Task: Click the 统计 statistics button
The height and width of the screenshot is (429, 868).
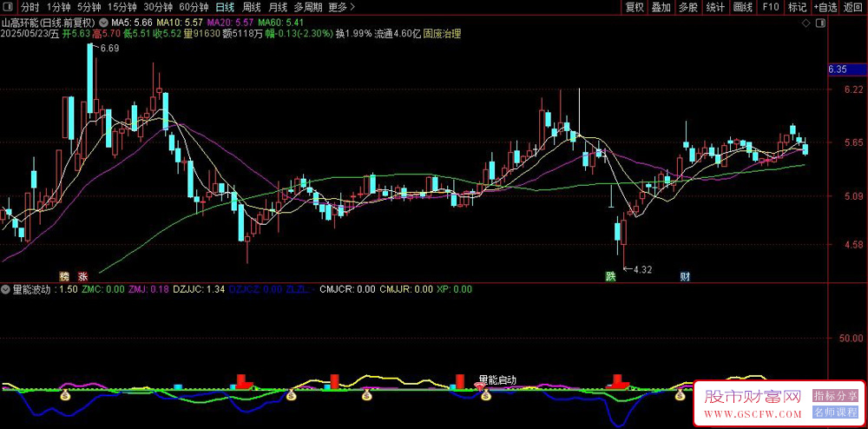Action: tap(716, 7)
